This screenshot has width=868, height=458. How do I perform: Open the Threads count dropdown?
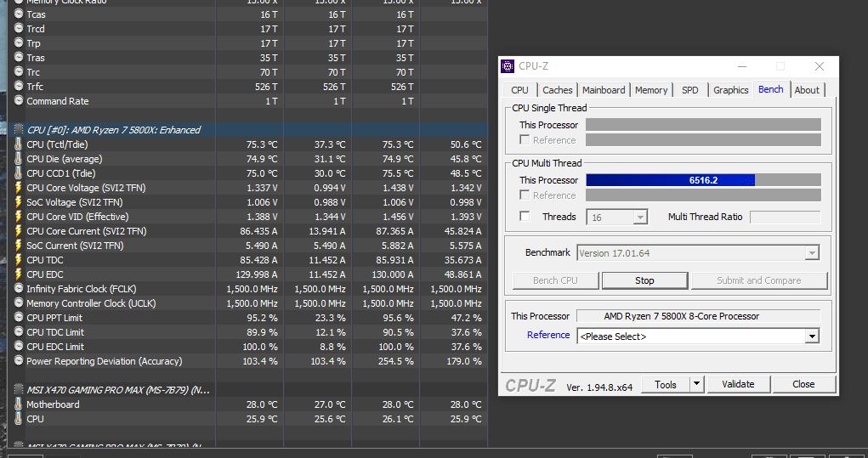point(640,218)
